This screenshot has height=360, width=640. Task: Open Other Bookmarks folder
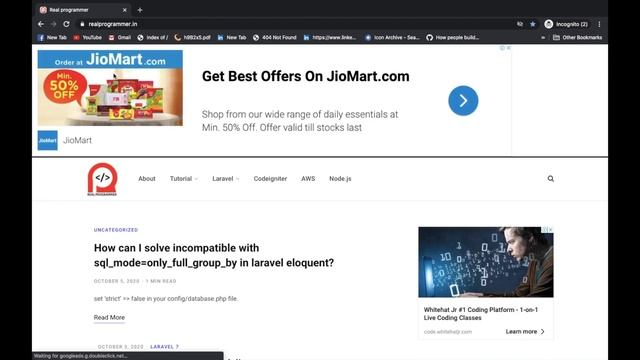pyautogui.click(x=578, y=37)
